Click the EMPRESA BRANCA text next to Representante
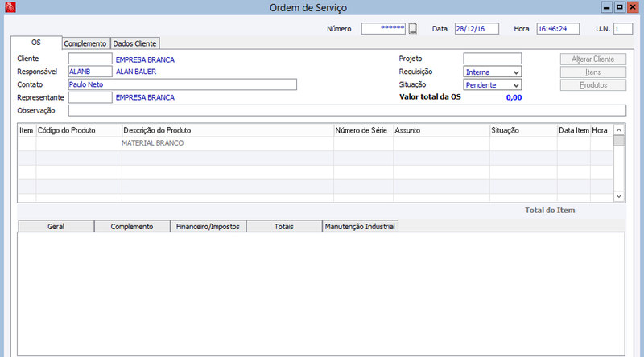 (x=145, y=97)
